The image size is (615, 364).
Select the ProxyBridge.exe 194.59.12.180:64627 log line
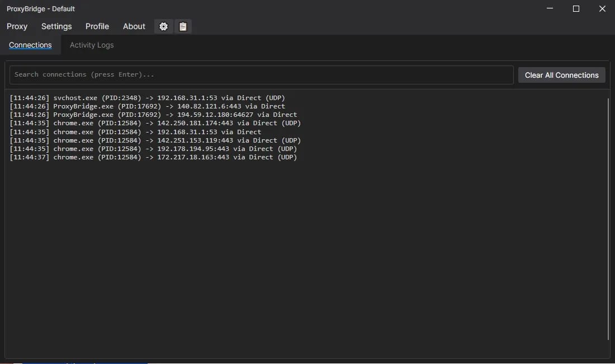click(x=153, y=115)
